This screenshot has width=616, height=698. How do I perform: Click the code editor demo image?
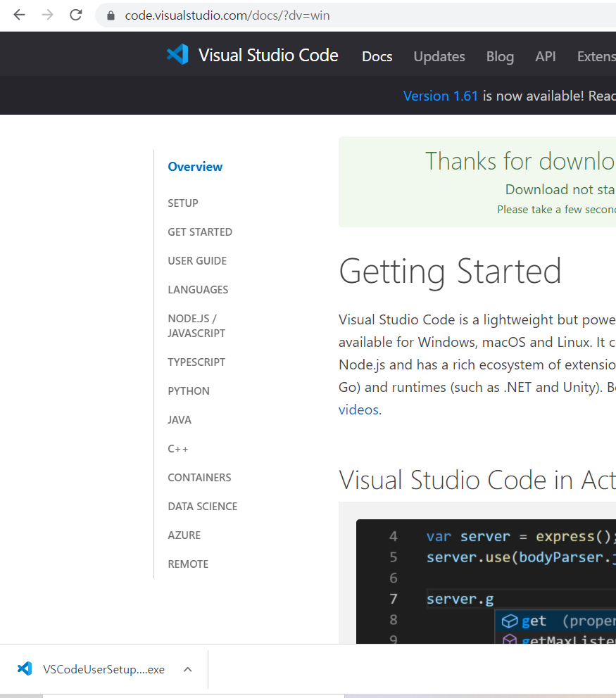tap(486, 581)
